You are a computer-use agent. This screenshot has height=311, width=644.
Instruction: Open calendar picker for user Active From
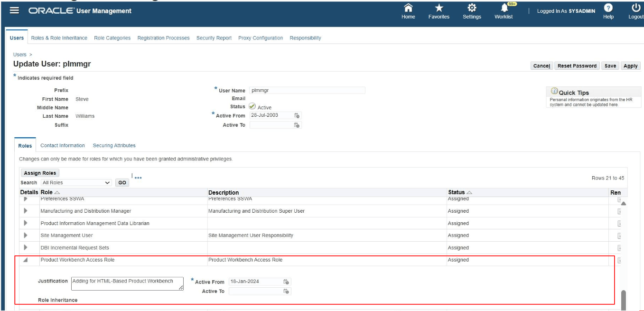[297, 115]
